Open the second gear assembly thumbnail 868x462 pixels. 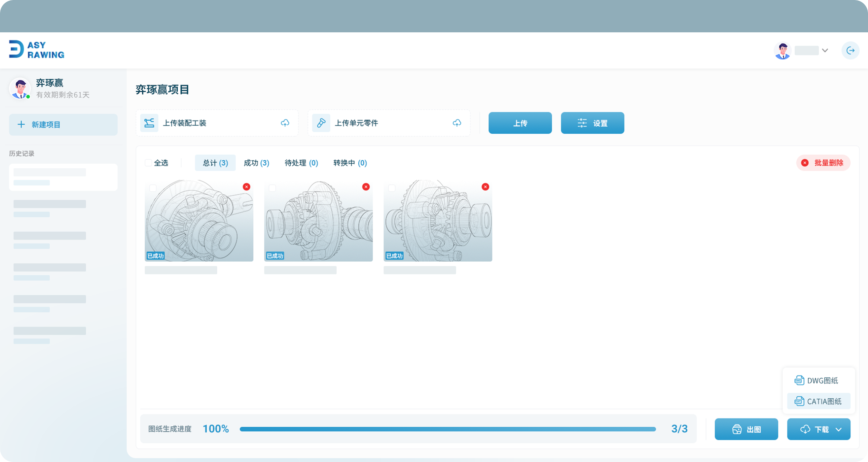318,221
